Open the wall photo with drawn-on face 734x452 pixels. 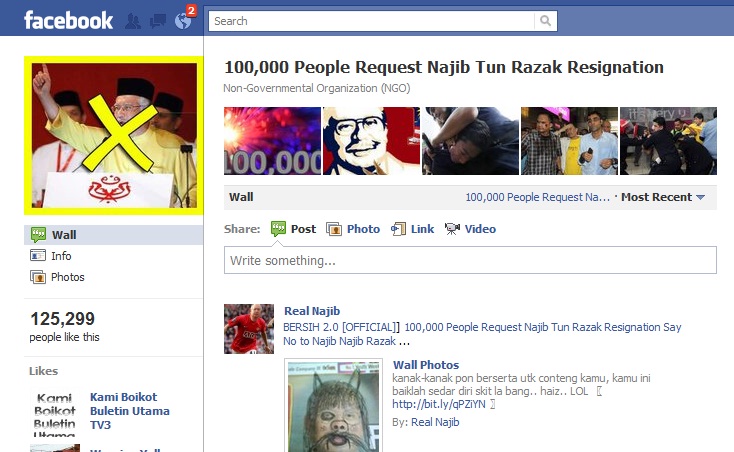click(334, 406)
